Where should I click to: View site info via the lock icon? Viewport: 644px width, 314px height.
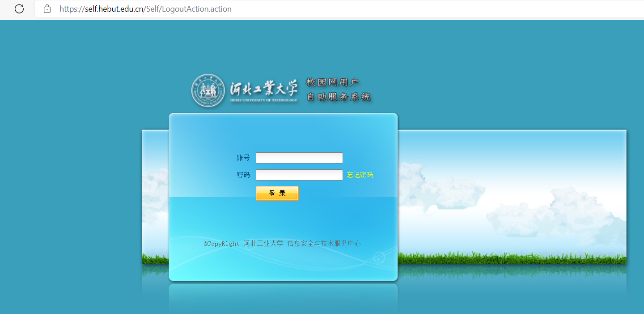[x=47, y=9]
